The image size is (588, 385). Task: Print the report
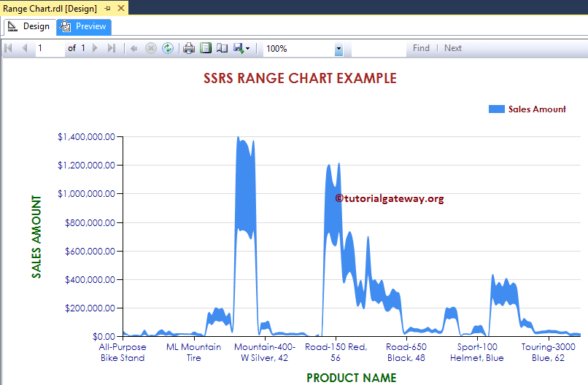coord(189,48)
